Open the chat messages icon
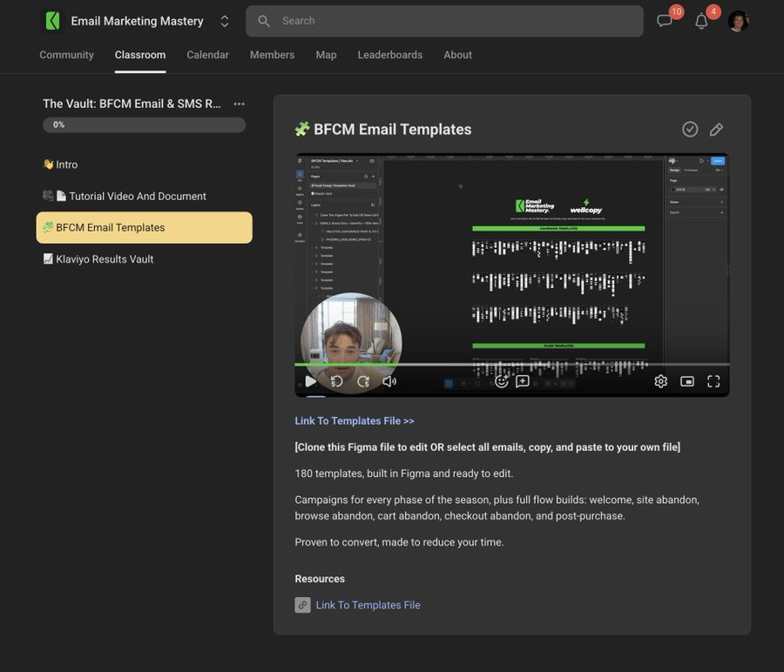This screenshot has width=784, height=672. tap(665, 21)
